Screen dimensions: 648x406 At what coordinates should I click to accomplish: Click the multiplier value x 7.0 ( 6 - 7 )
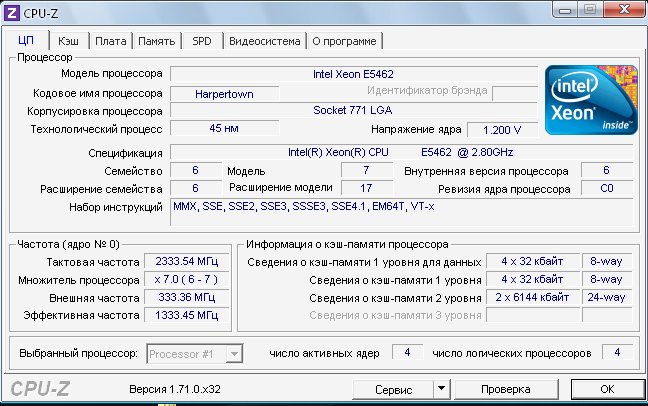(187, 279)
